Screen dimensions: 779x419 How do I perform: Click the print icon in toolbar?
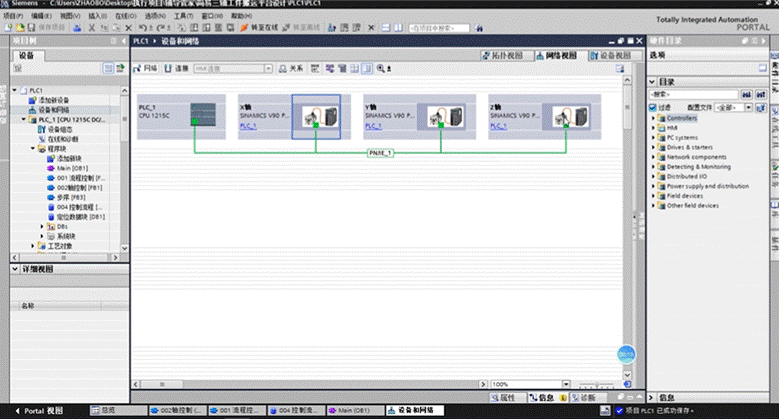77,28
